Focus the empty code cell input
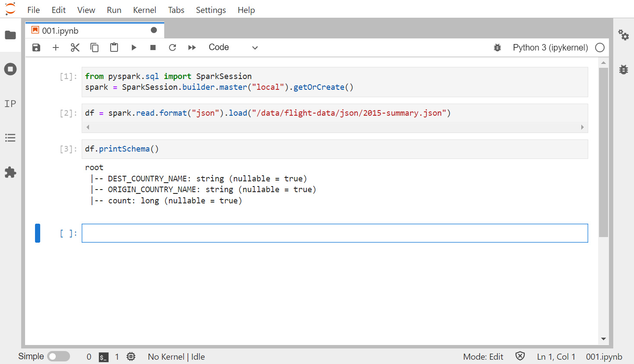 (x=335, y=233)
